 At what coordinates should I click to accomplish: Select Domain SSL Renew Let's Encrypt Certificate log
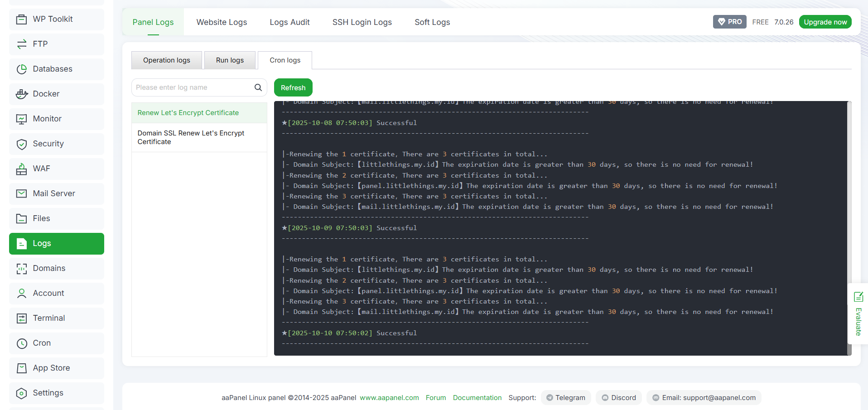coord(199,137)
